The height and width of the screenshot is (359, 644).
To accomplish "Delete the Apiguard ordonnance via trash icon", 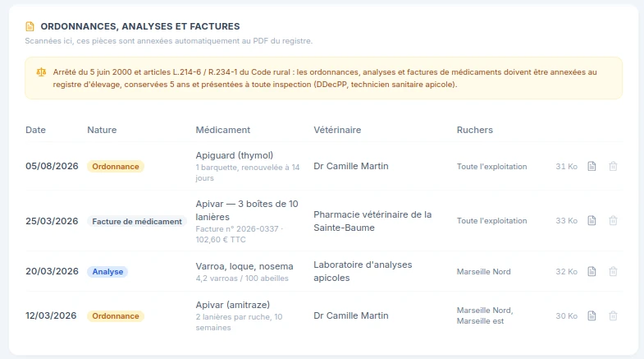I will 613,166.
